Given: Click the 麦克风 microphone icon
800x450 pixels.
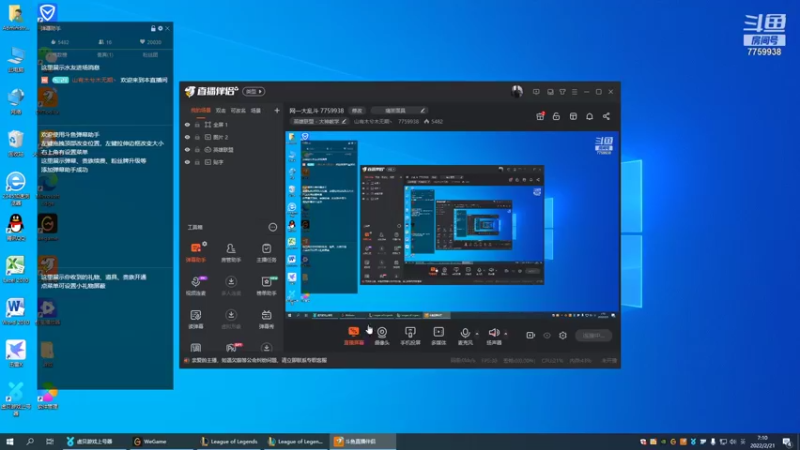Looking at the screenshot, I should (x=465, y=334).
